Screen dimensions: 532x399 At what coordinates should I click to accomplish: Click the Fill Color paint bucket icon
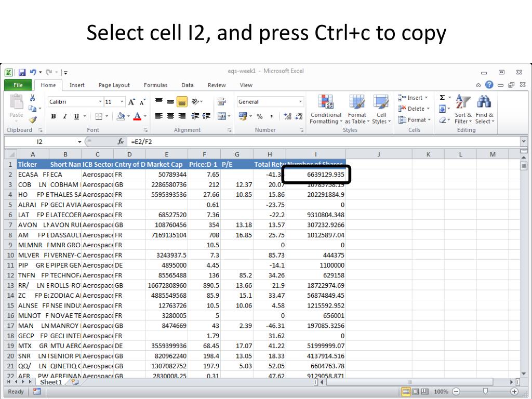coord(121,116)
